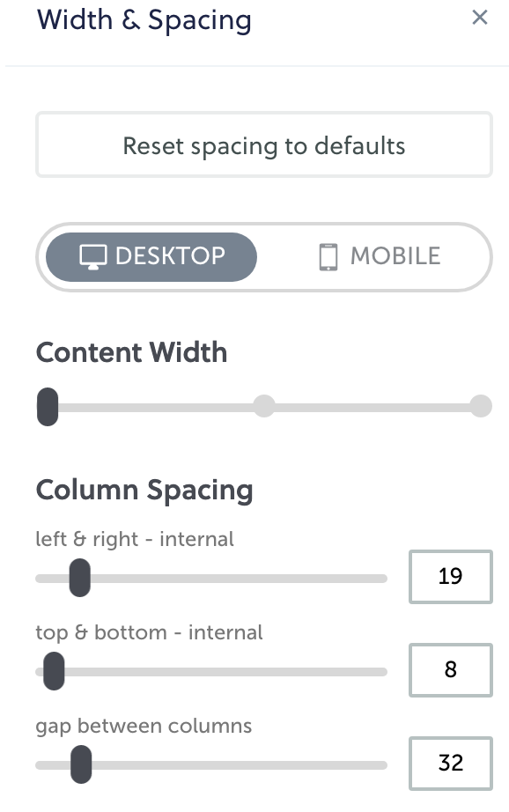Switch to the DESKTOP view toggle

pyautogui.click(x=151, y=257)
